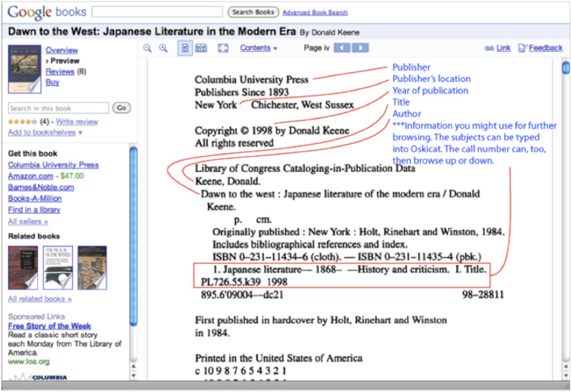Open the Books-A-Million link
Screen dimensions: 571x392
[x=35, y=199]
